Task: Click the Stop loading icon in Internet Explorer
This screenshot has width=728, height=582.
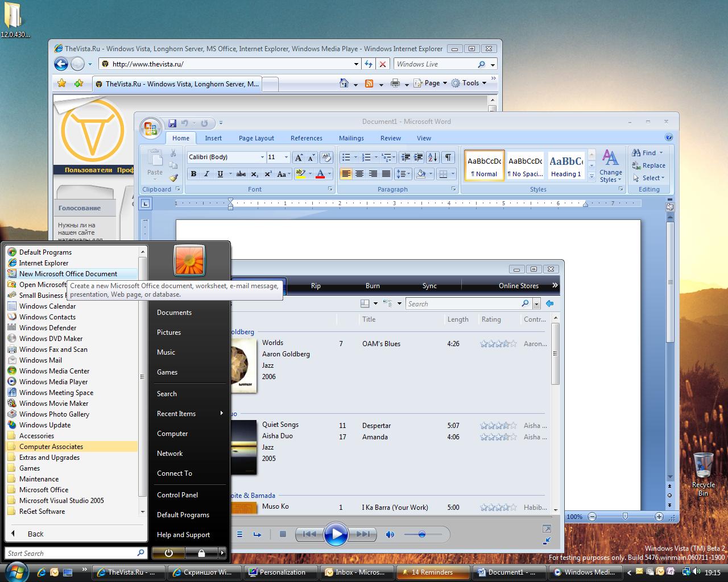Action: [383, 64]
